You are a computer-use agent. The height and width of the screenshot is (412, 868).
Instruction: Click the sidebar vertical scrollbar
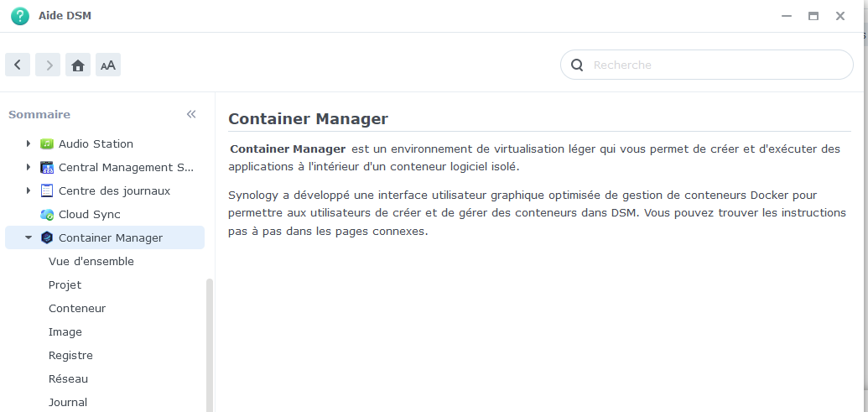210,345
